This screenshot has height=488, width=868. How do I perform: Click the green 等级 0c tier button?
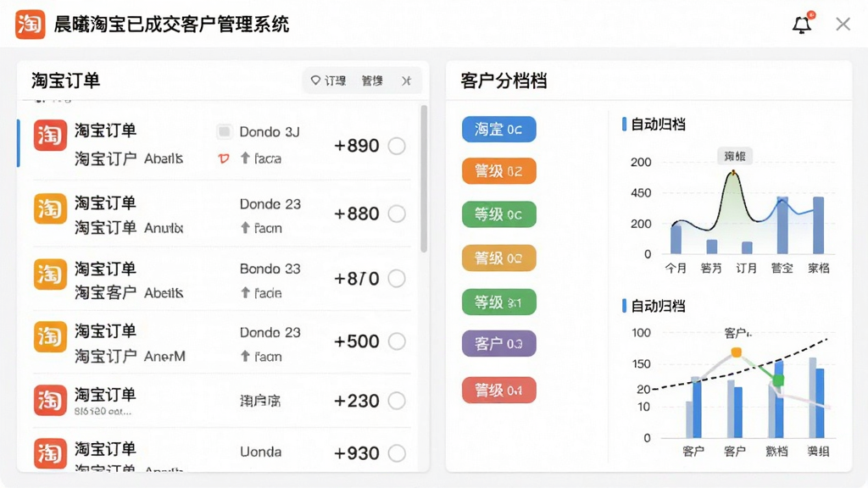click(498, 214)
